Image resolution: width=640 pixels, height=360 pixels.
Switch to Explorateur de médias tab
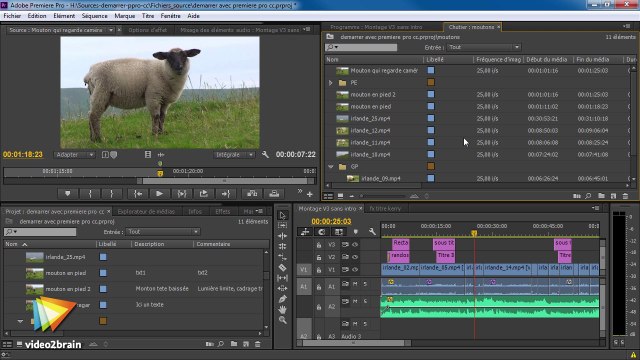pos(146,211)
